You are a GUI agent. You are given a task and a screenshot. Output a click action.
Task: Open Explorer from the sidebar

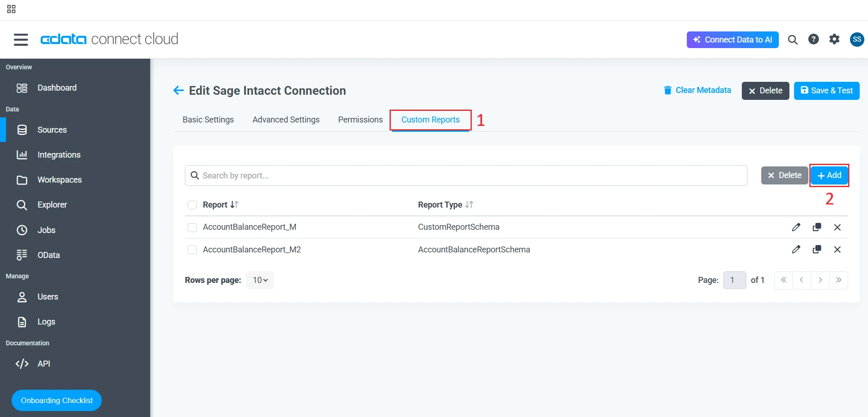[x=51, y=204]
